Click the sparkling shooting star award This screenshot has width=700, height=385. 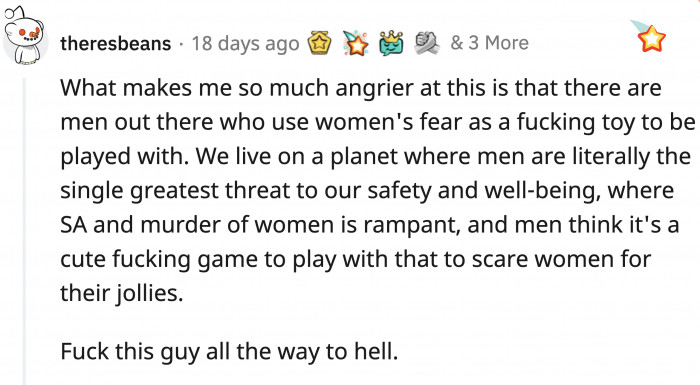355,43
